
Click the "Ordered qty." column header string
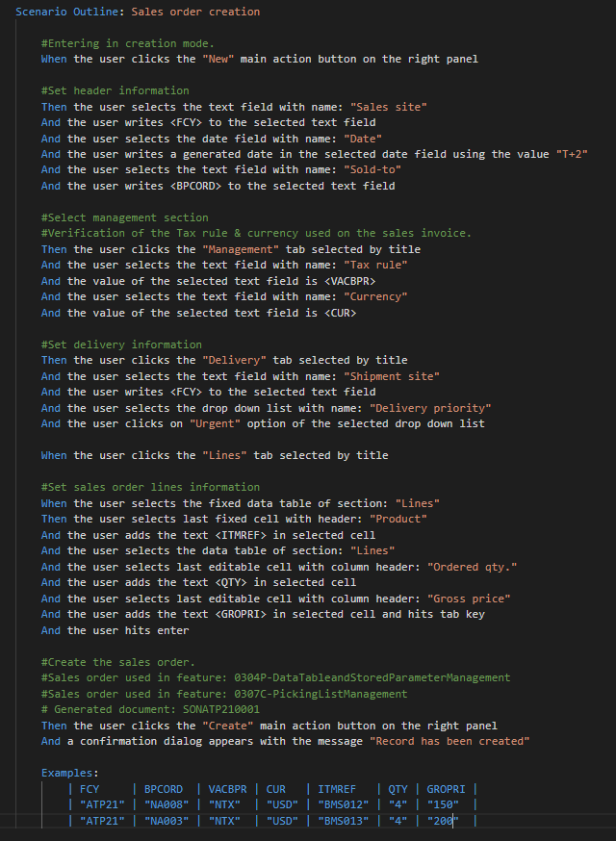[472, 567]
